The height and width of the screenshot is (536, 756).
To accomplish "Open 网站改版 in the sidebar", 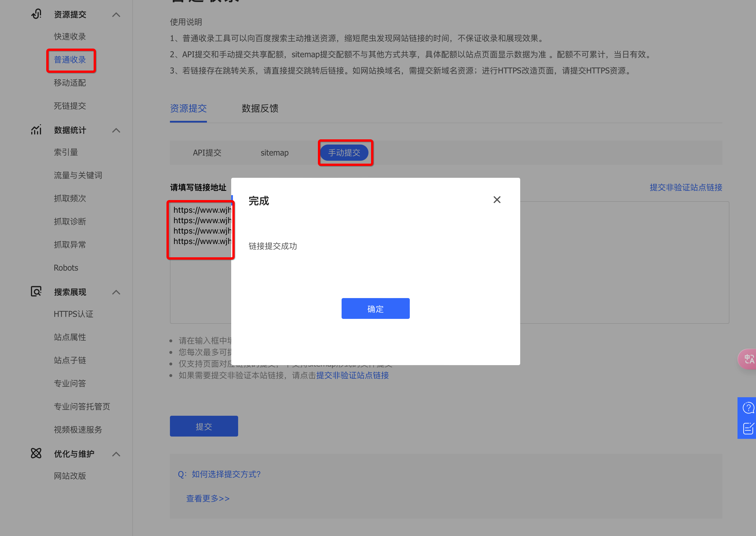I will pyautogui.click(x=70, y=476).
